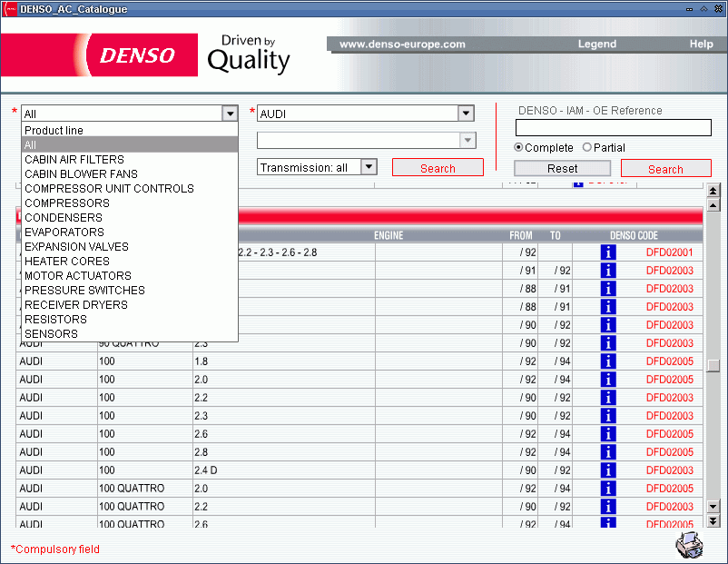Open info for AUDI 100 QUATTRO 2.0 row
Image resolution: width=728 pixels, height=564 pixels.
point(607,489)
